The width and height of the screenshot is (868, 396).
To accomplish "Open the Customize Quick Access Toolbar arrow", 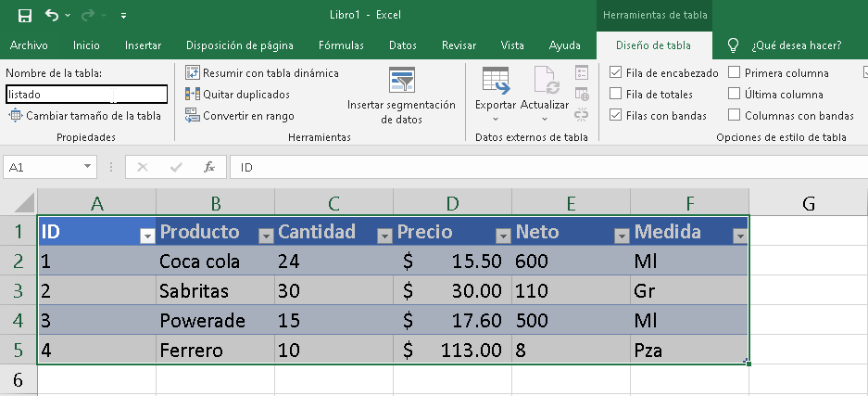I will click(123, 16).
